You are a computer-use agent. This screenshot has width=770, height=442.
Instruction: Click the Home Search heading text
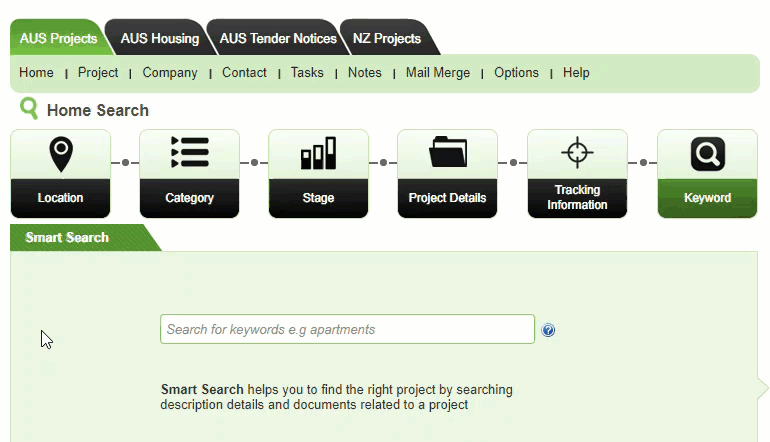(98, 110)
